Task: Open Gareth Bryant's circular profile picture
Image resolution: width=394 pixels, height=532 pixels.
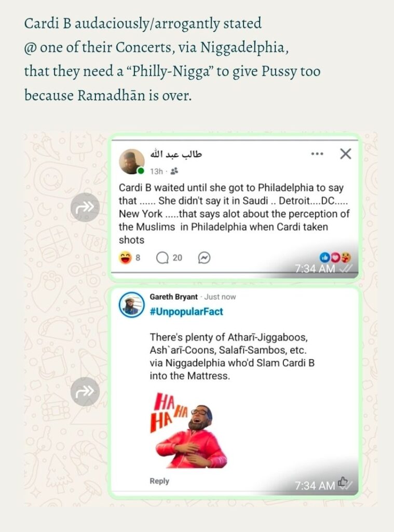Action: [x=131, y=304]
